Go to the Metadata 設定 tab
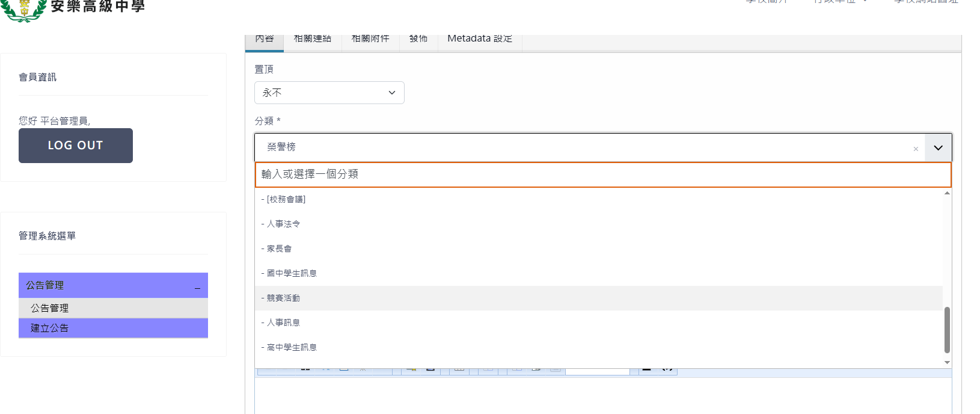 pos(479,40)
